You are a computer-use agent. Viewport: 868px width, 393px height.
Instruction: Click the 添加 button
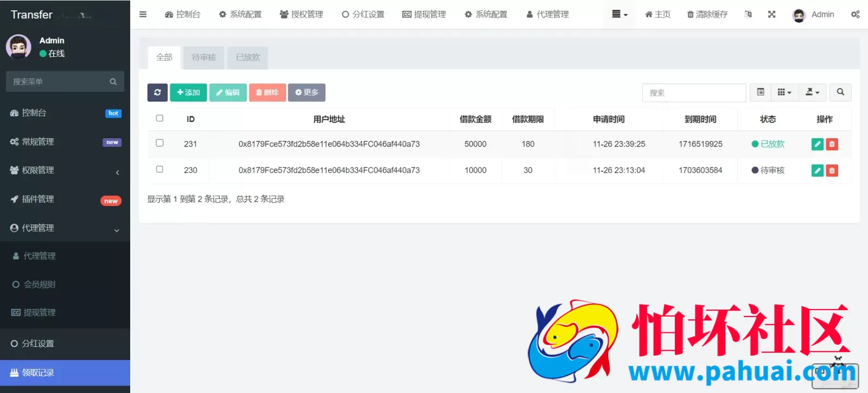pos(188,93)
